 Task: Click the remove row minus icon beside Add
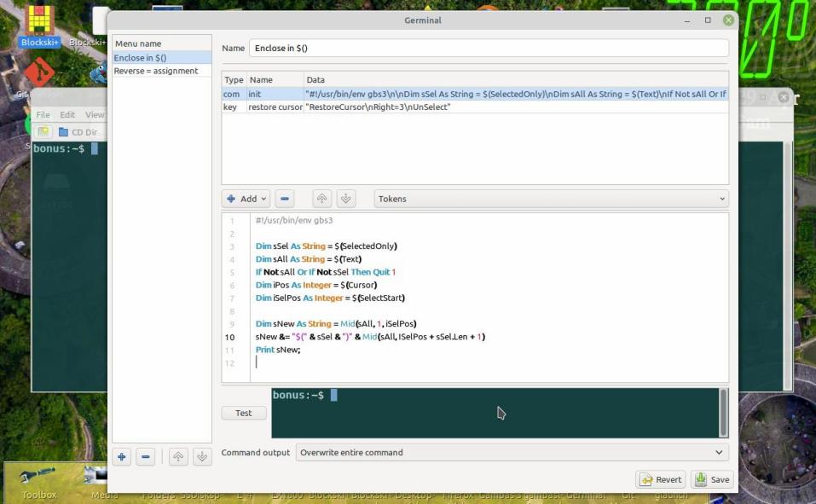click(x=286, y=199)
